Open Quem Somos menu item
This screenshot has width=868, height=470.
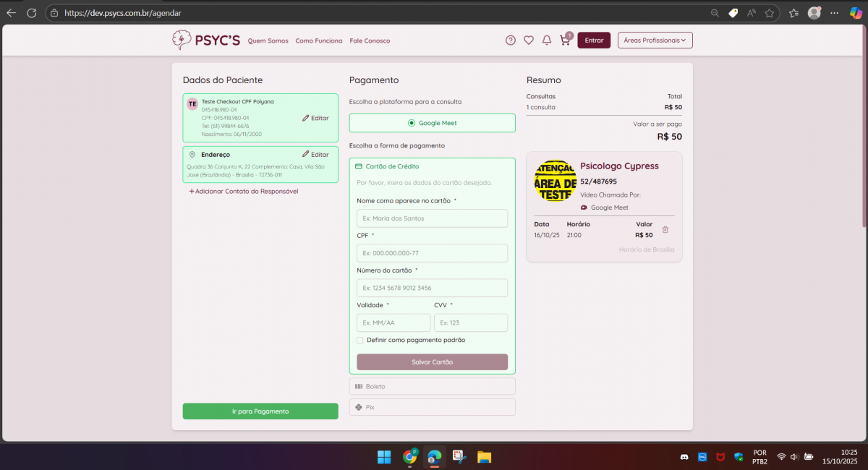point(268,41)
